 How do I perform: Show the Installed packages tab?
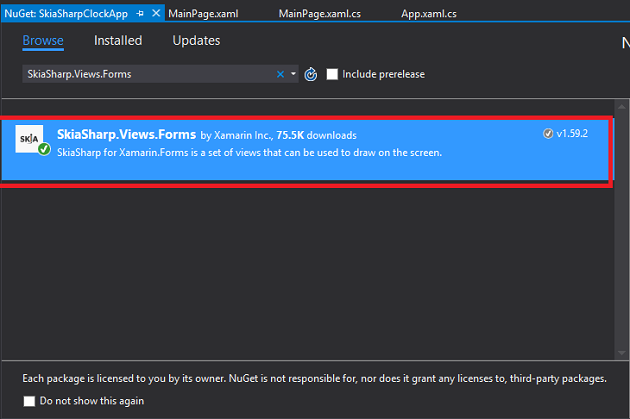click(x=118, y=41)
